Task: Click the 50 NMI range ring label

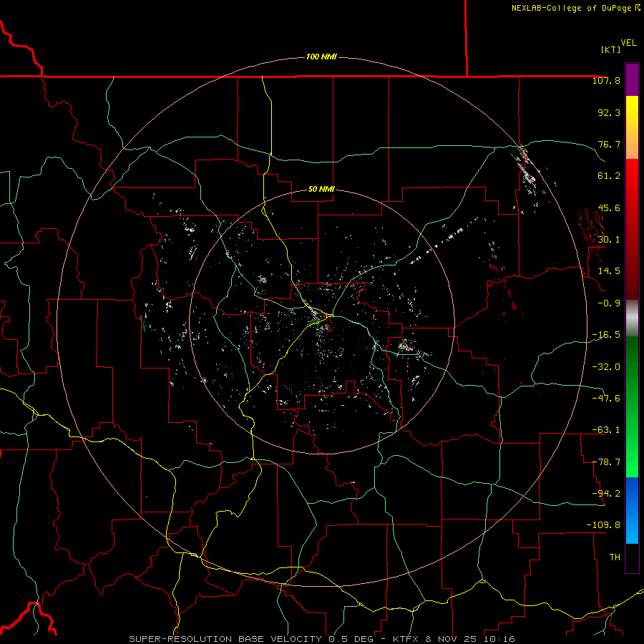Action: pyautogui.click(x=321, y=190)
